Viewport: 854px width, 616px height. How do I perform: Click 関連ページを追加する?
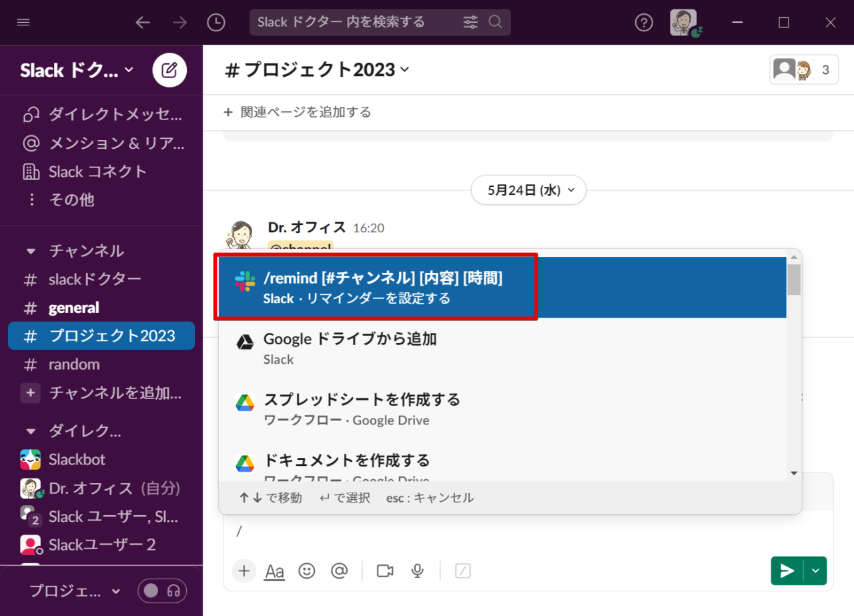pyautogui.click(x=298, y=112)
